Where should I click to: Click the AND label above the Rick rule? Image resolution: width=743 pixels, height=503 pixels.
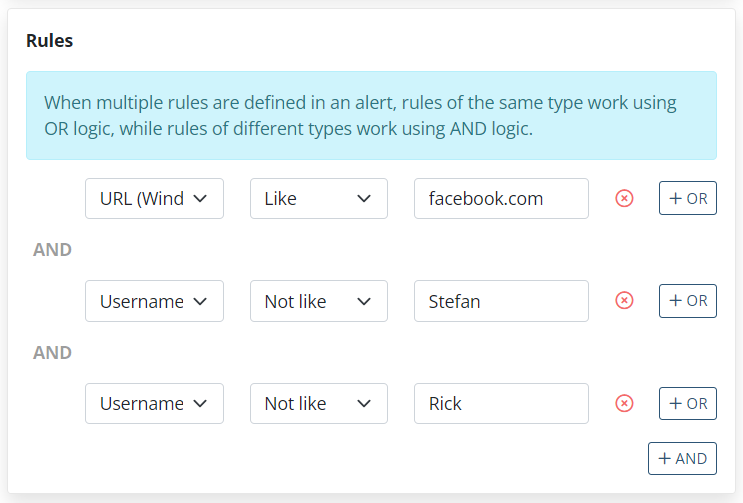click(x=53, y=352)
